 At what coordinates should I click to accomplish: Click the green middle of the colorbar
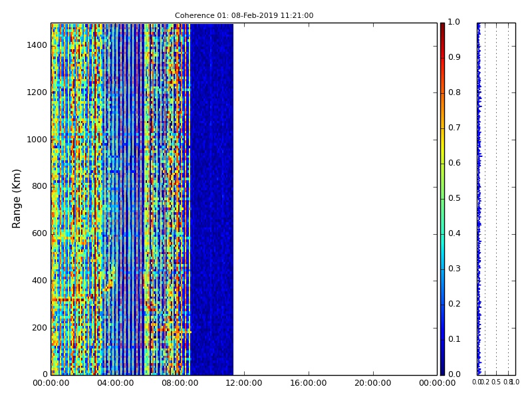pos(442,199)
